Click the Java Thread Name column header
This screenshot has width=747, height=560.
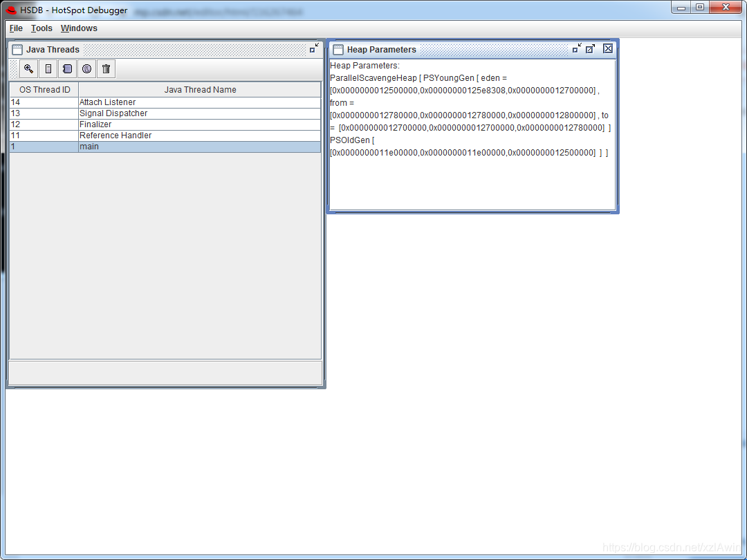pos(200,89)
